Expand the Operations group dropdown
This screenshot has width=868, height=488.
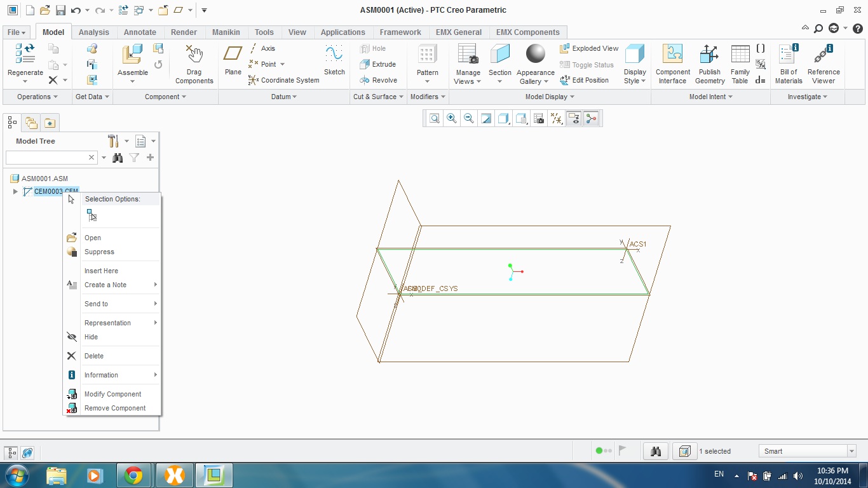tap(37, 97)
